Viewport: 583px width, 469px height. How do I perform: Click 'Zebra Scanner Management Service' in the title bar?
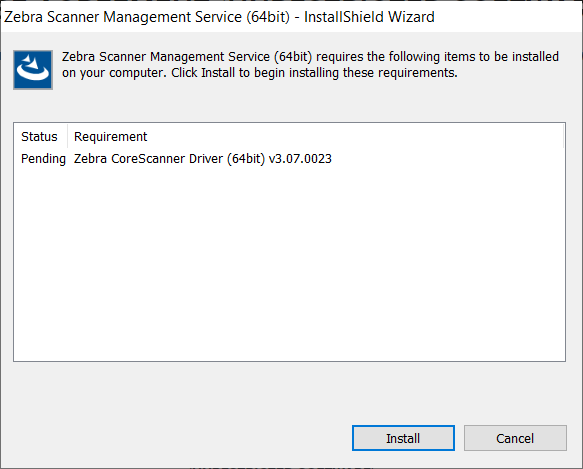pyautogui.click(x=123, y=17)
